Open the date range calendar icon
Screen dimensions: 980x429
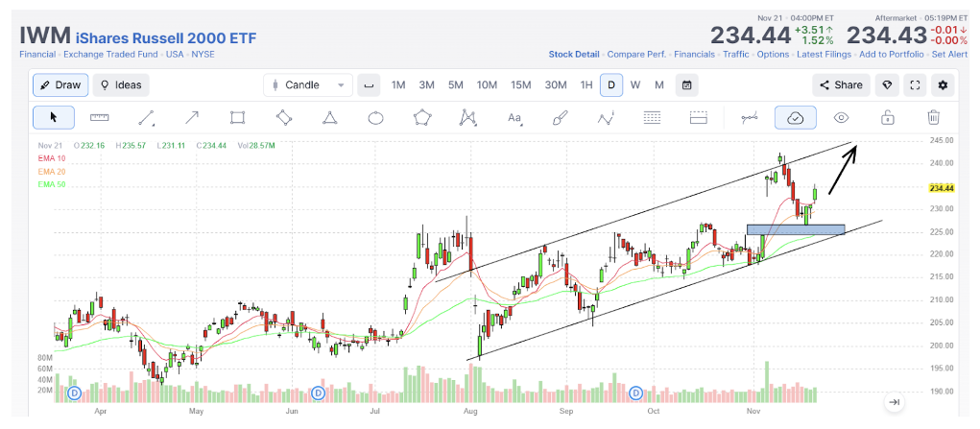686,85
